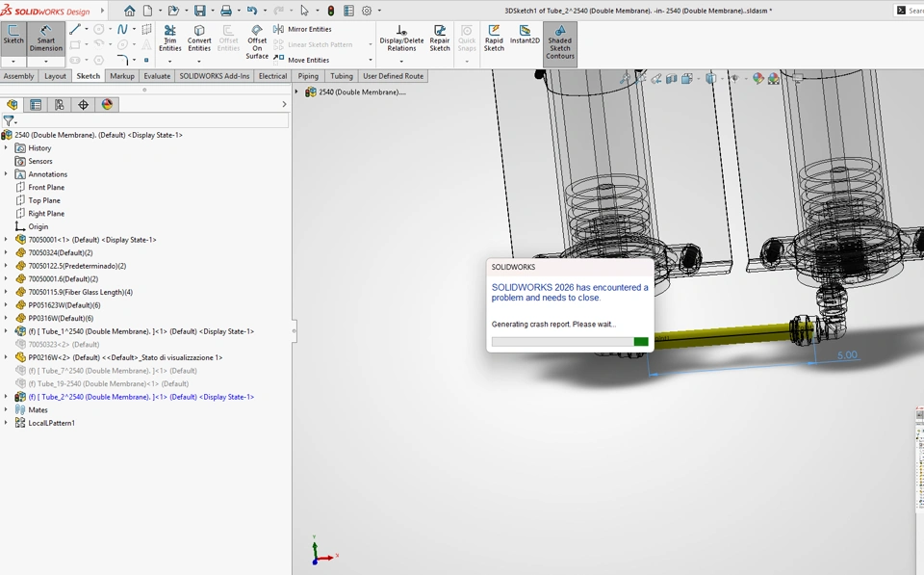Click the crash report progress bar

pos(570,342)
